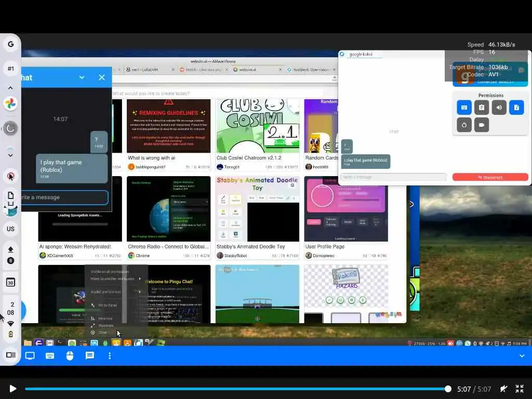
Task: Open Chrome Radio project thumbnail
Action: (169, 209)
